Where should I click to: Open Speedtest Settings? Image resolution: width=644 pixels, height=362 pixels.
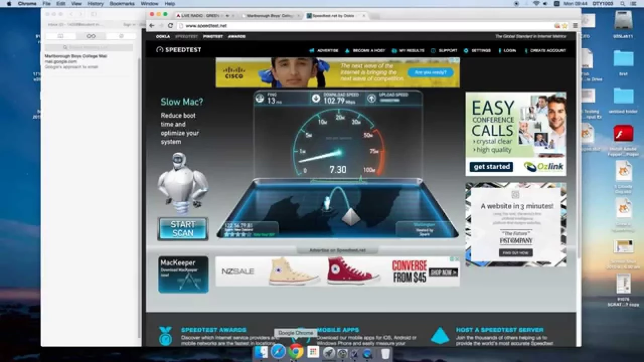(477, 51)
